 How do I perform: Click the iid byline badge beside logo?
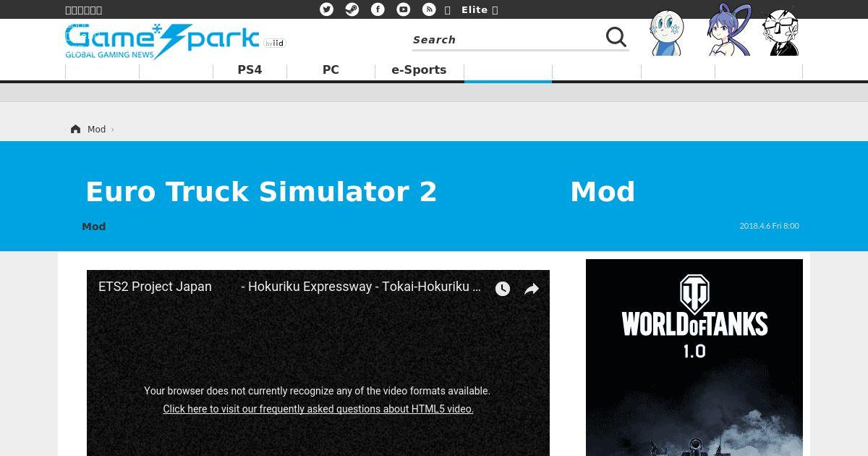(275, 43)
